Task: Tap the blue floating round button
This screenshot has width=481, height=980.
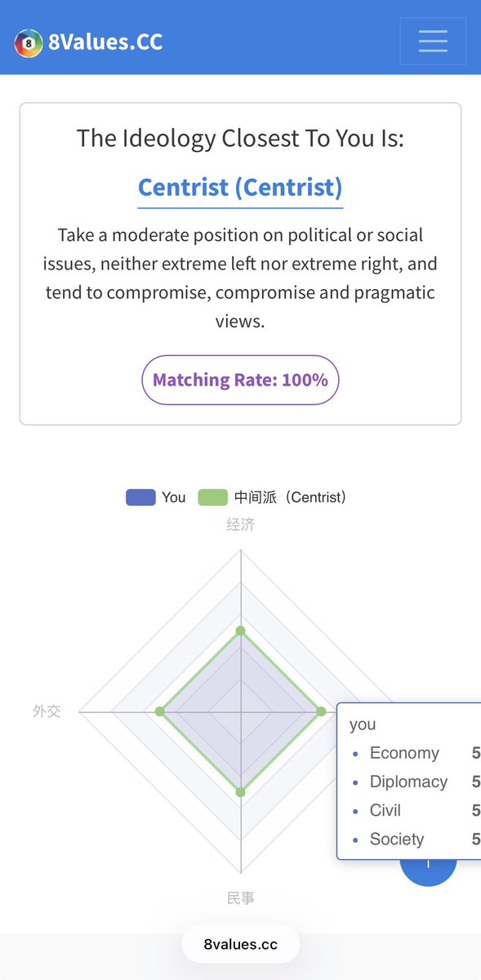Action: coord(428,871)
